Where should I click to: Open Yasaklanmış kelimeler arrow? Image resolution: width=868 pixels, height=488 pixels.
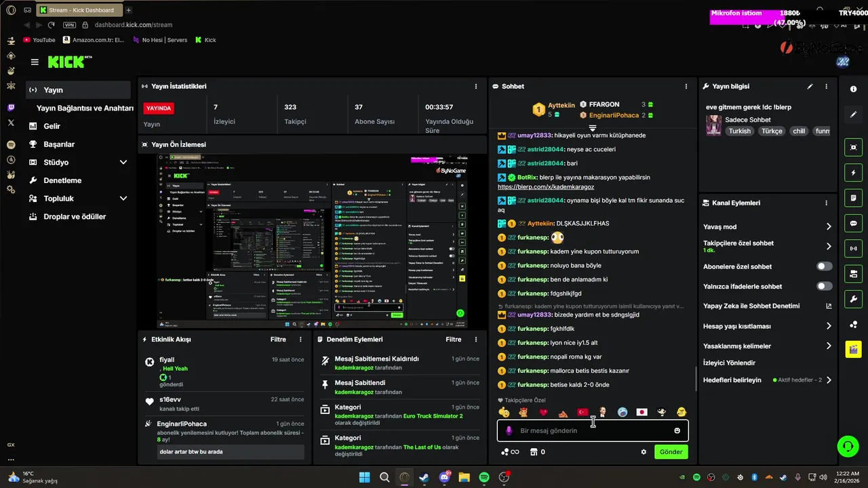tap(828, 346)
